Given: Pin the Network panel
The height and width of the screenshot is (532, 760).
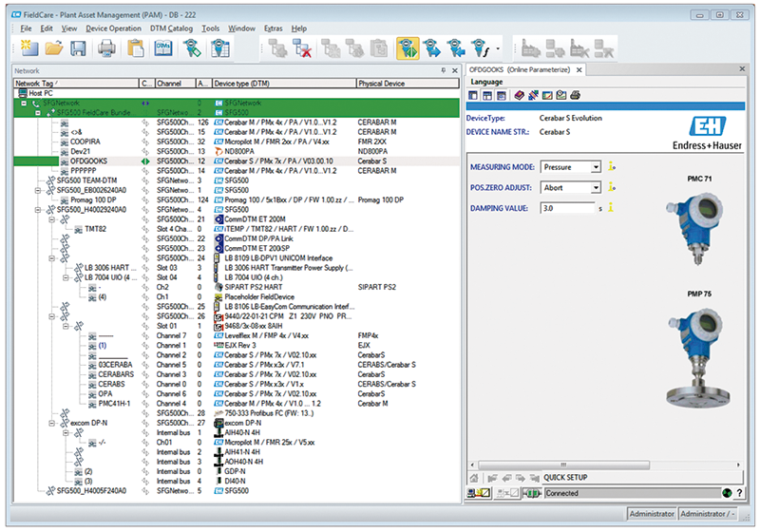Looking at the screenshot, I should coord(443,70).
